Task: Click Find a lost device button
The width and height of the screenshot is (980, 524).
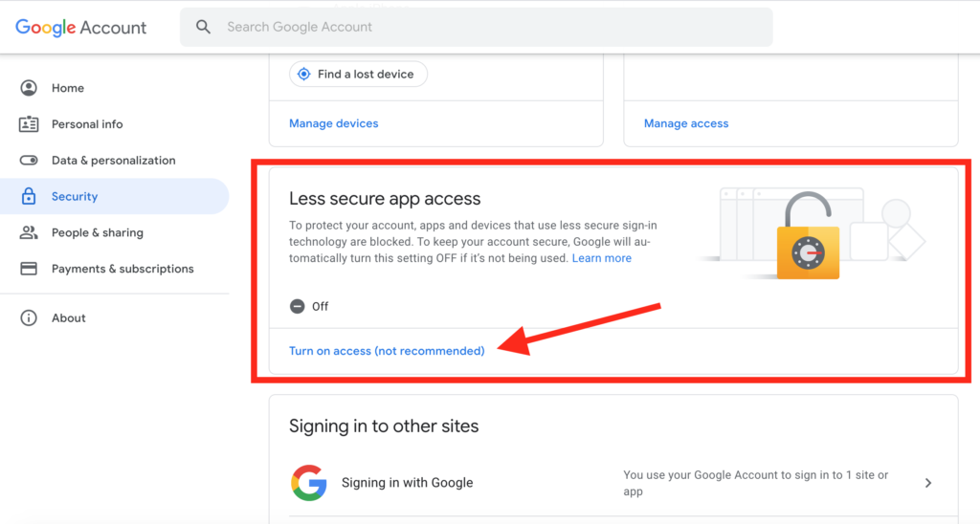Action: (358, 74)
